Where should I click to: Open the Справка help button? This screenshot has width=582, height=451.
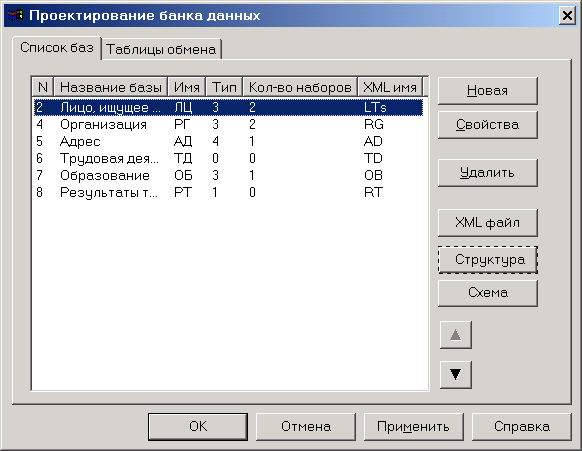521,427
